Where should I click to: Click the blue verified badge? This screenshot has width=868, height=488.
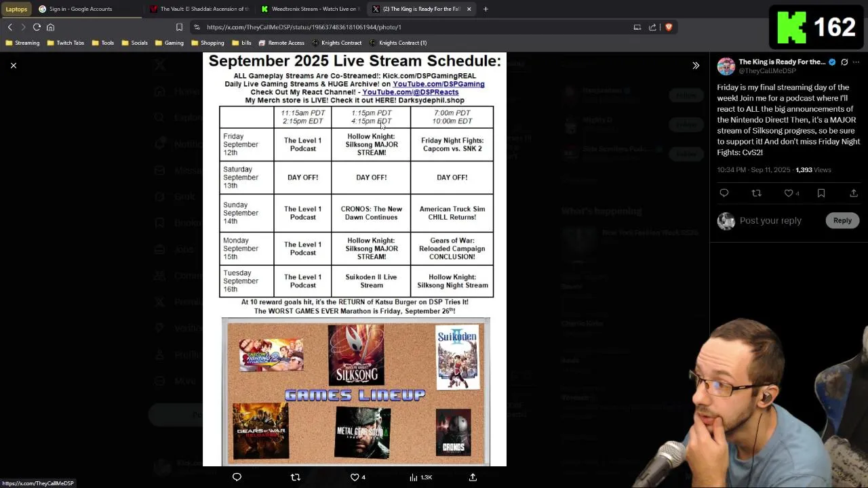pos(832,62)
